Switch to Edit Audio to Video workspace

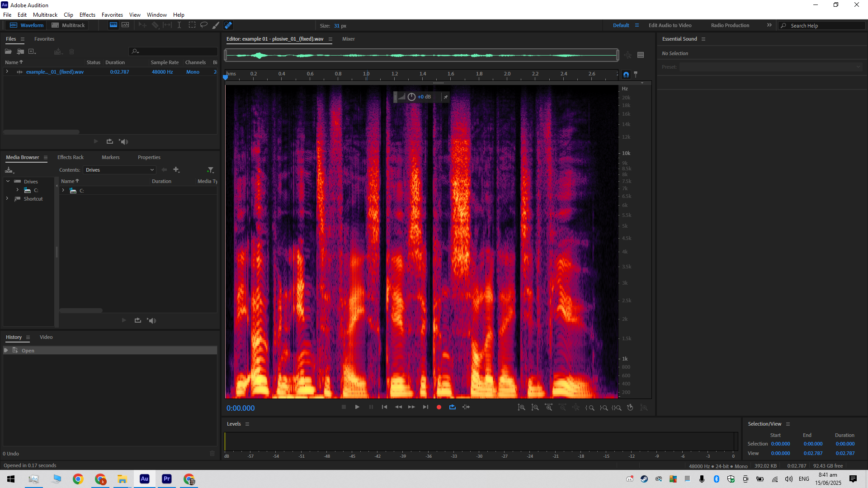coord(670,25)
